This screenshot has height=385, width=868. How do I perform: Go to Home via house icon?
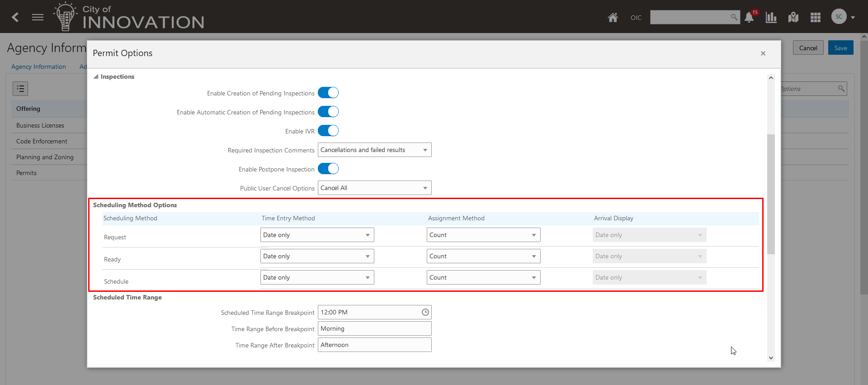pyautogui.click(x=613, y=17)
